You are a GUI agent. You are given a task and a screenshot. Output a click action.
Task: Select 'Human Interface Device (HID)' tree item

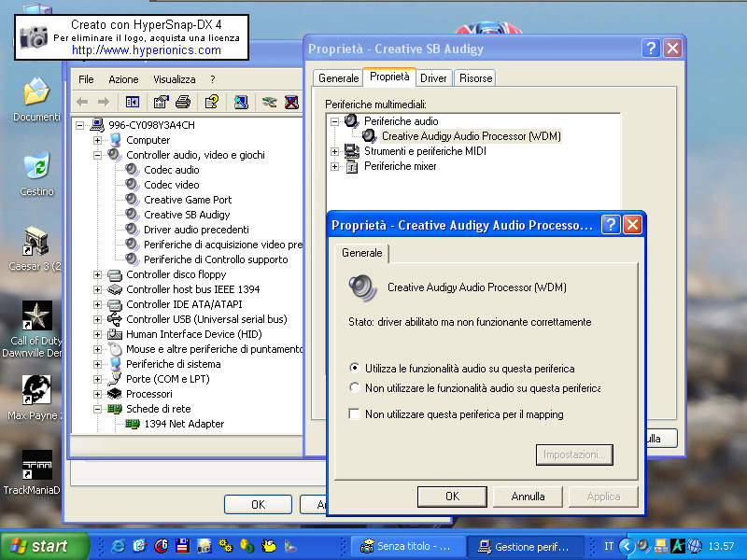tap(194, 334)
